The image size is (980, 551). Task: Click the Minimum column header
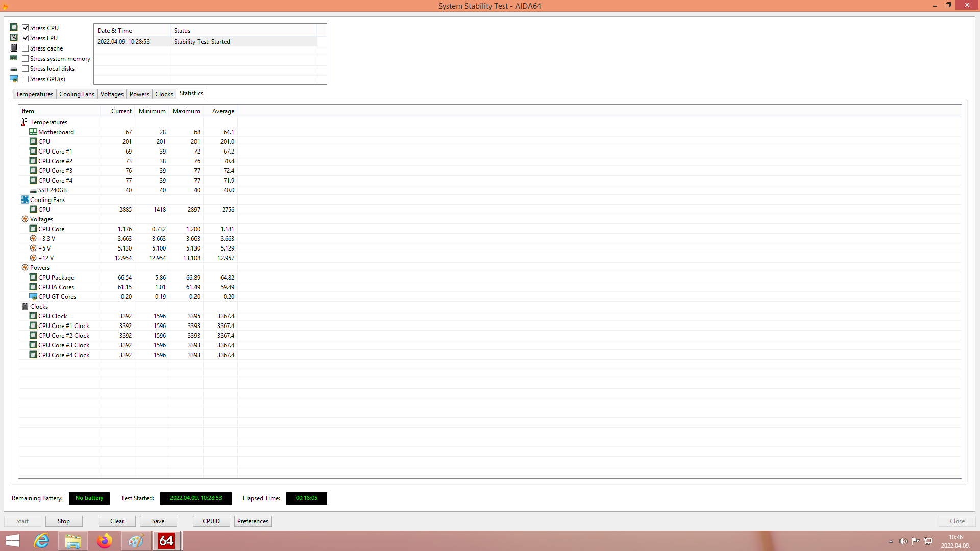click(152, 111)
